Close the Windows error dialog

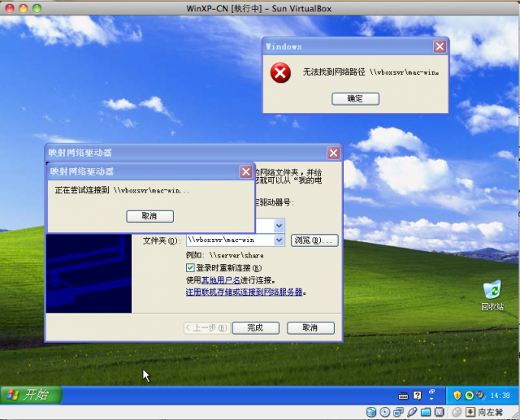440,47
